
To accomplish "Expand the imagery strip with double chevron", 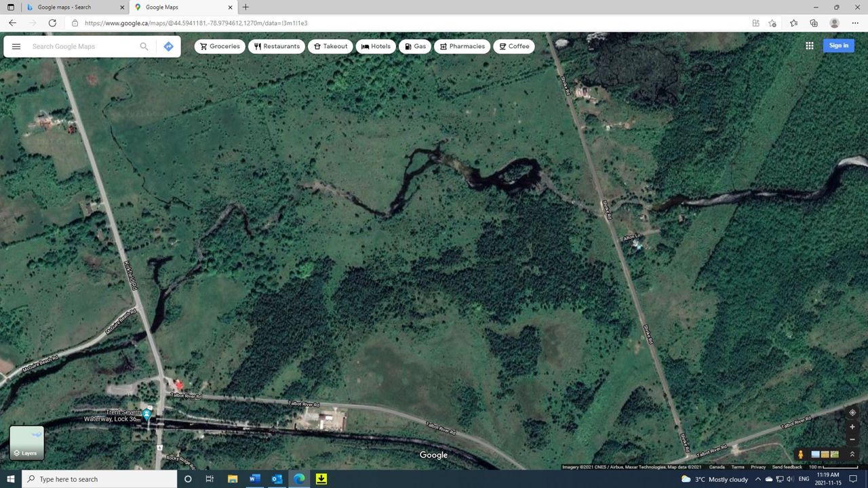I will [852, 455].
